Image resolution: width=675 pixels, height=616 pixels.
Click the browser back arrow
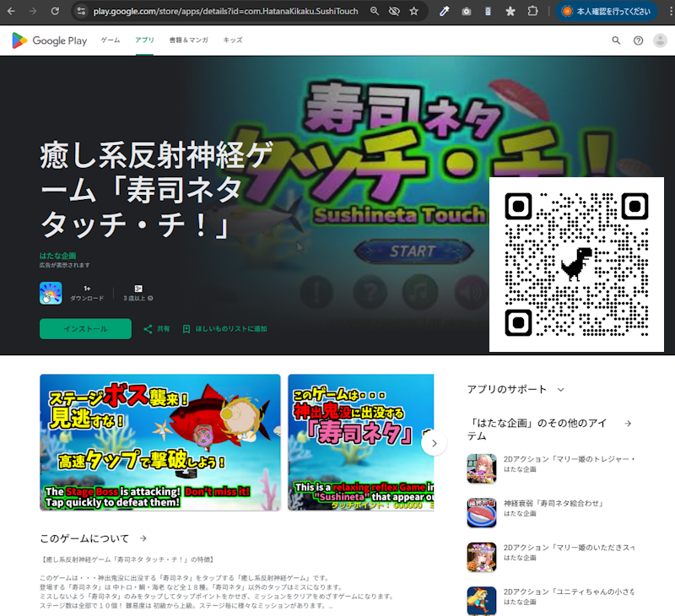[11, 11]
